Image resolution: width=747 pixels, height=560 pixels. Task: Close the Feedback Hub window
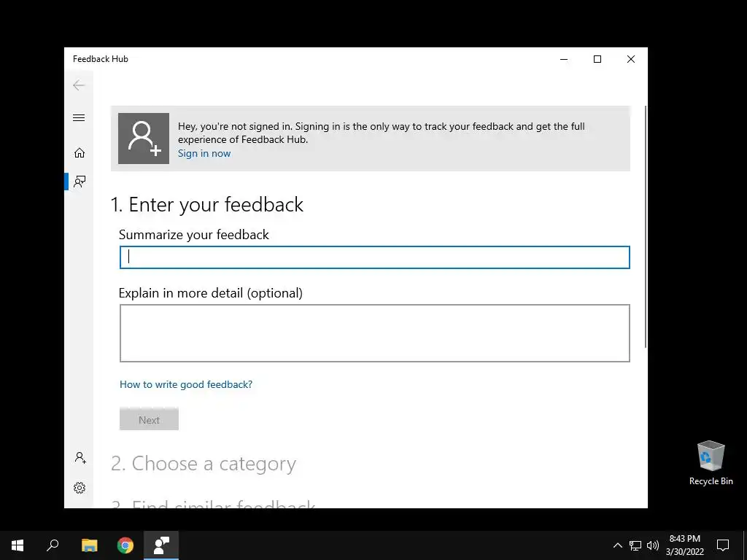(631, 59)
